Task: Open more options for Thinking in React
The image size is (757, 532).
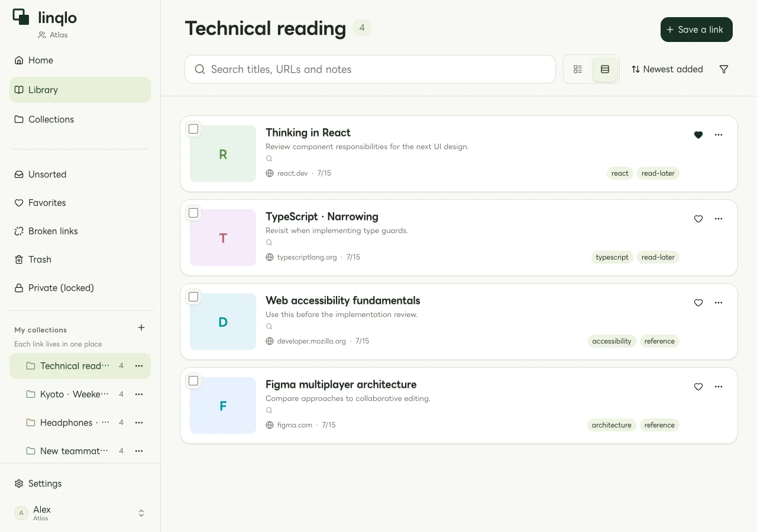Action: click(719, 135)
